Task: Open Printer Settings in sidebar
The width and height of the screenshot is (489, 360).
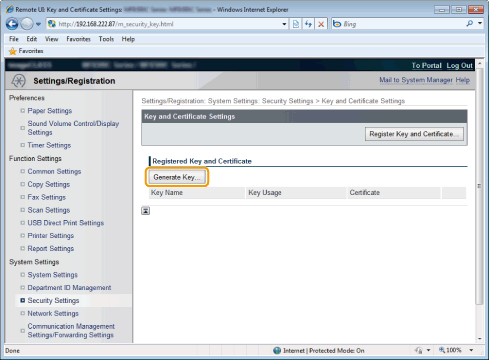Action: [51, 236]
